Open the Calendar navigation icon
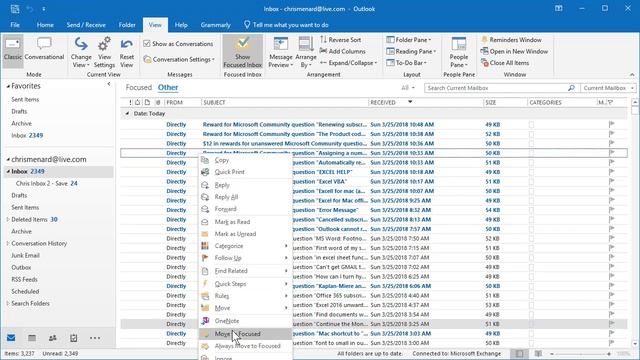 (32, 338)
